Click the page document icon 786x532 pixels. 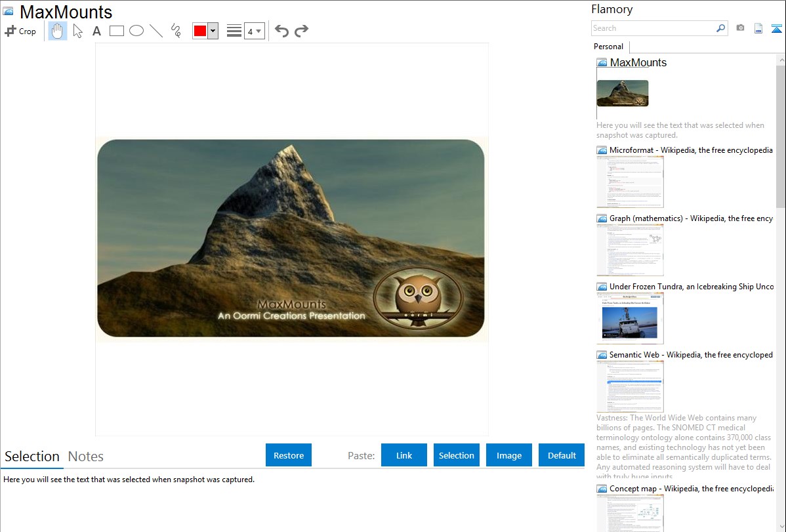click(x=758, y=28)
